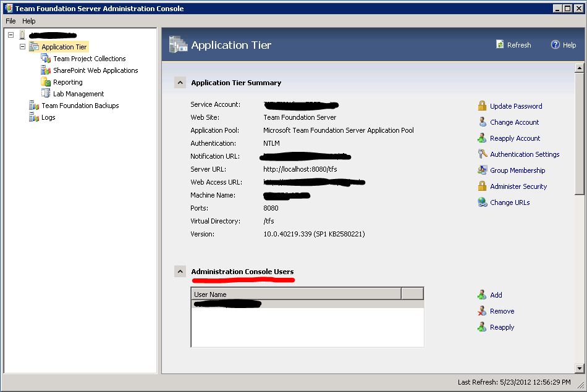The height and width of the screenshot is (392, 587).
Task: Collapse the Administration Console Users section
Action: click(x=180, y=271)
